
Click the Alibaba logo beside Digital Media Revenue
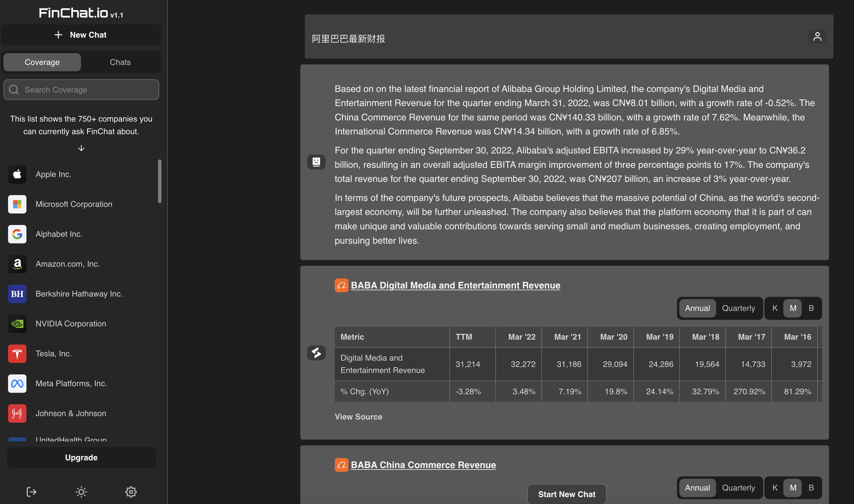coord(342,285)
